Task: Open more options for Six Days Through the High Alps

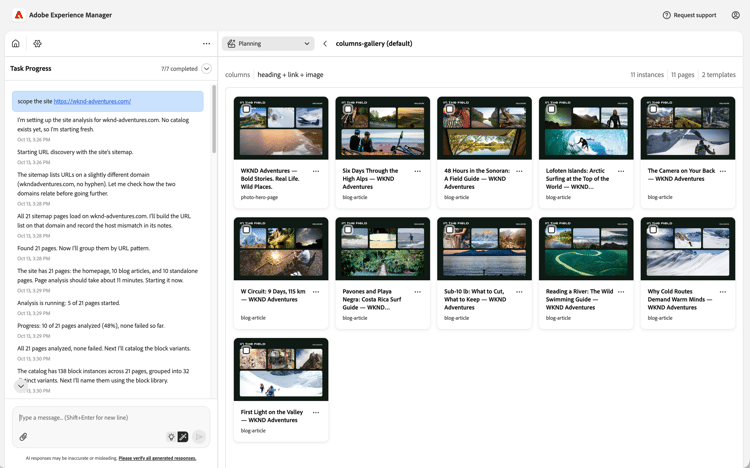Action: (x=418, y=171)
